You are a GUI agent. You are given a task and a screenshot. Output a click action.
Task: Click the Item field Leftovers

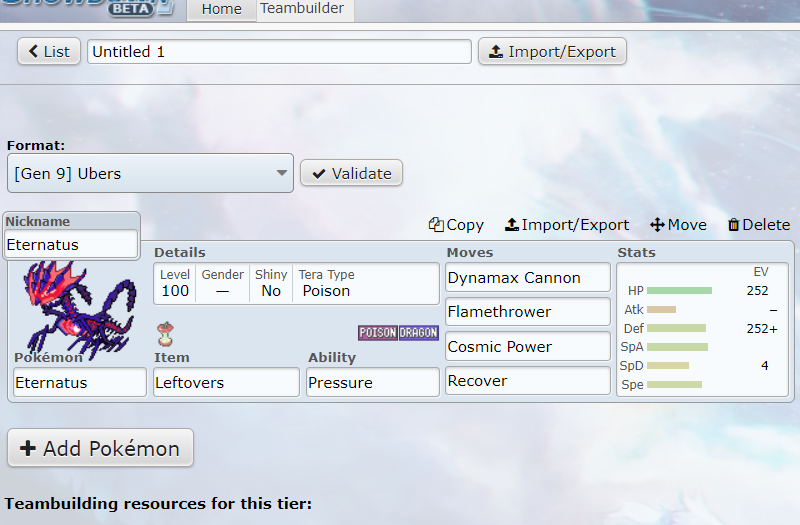[226, 382]
